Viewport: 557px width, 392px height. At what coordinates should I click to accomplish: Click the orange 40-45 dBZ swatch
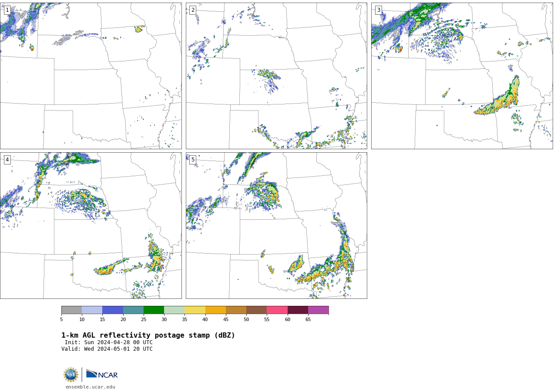[x=215, y=310]
